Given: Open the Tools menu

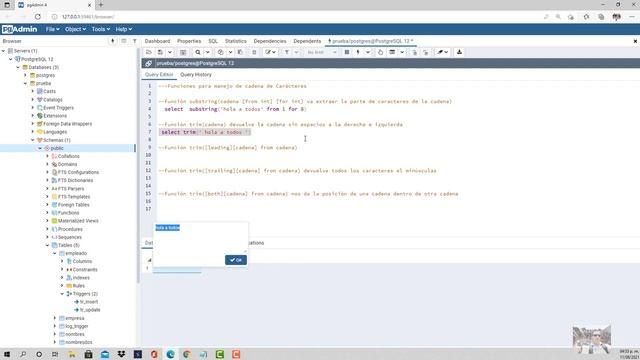Looking at the screenshot, I should click(100, 29).
